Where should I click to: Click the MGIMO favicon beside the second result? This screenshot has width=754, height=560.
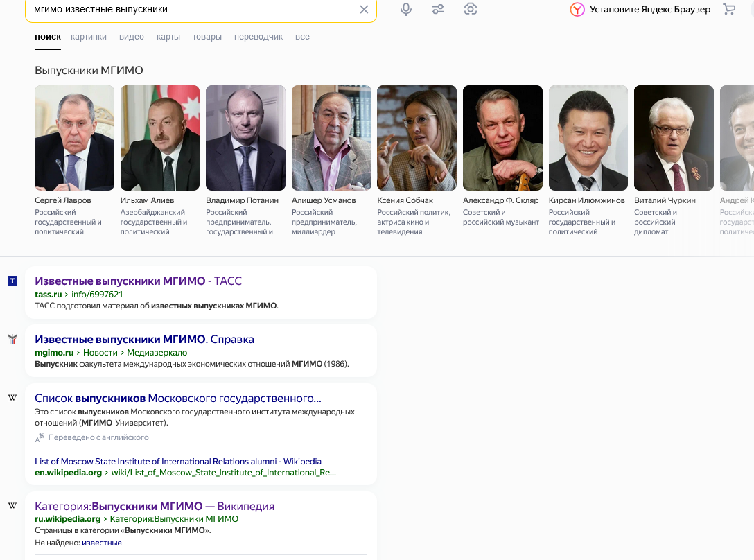[x=12, y=339]
